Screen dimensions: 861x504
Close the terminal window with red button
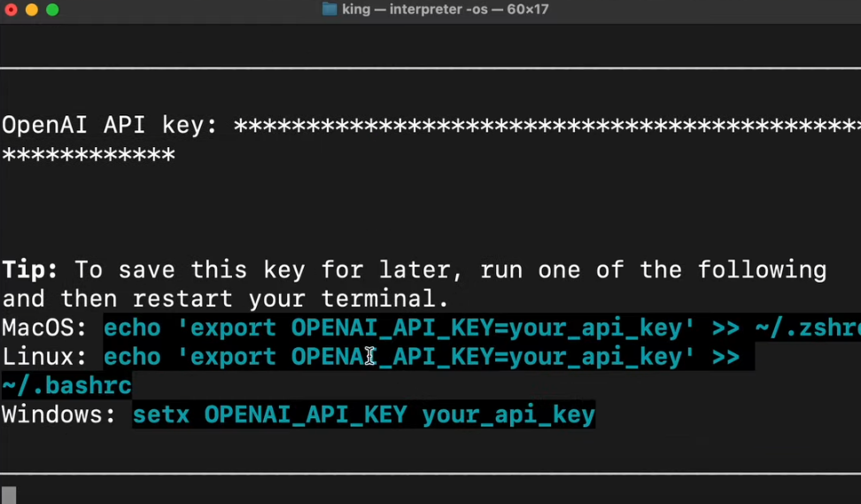(x=12, y=10)
